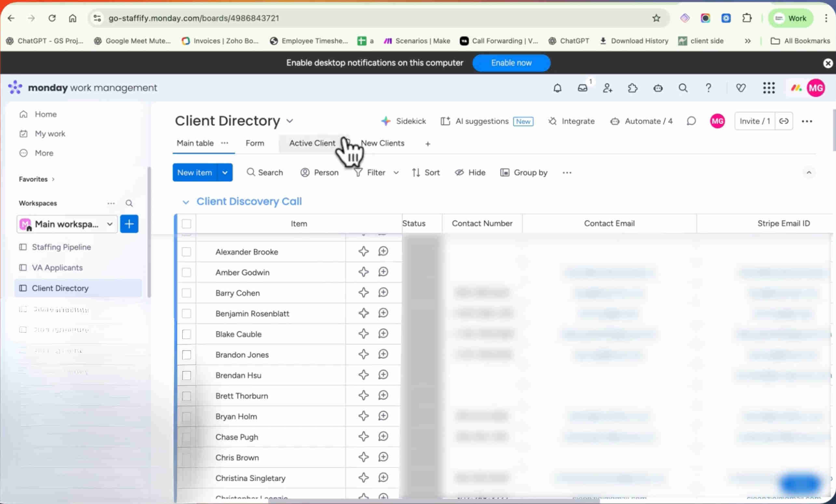Open the help question mark icon

[x=708, y=88]
